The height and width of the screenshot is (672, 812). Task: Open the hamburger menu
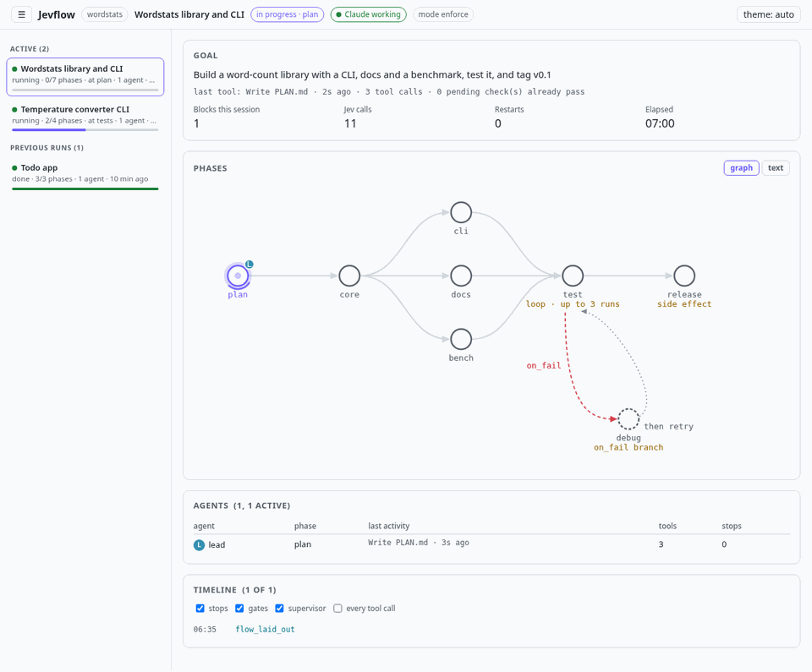22,14
